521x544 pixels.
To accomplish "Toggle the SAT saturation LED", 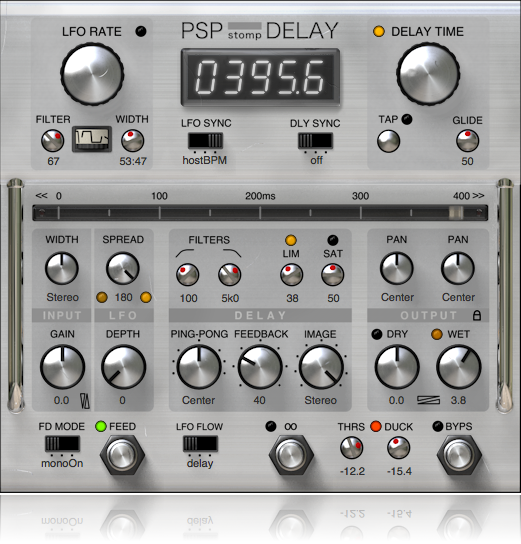I will coord(333,240).
